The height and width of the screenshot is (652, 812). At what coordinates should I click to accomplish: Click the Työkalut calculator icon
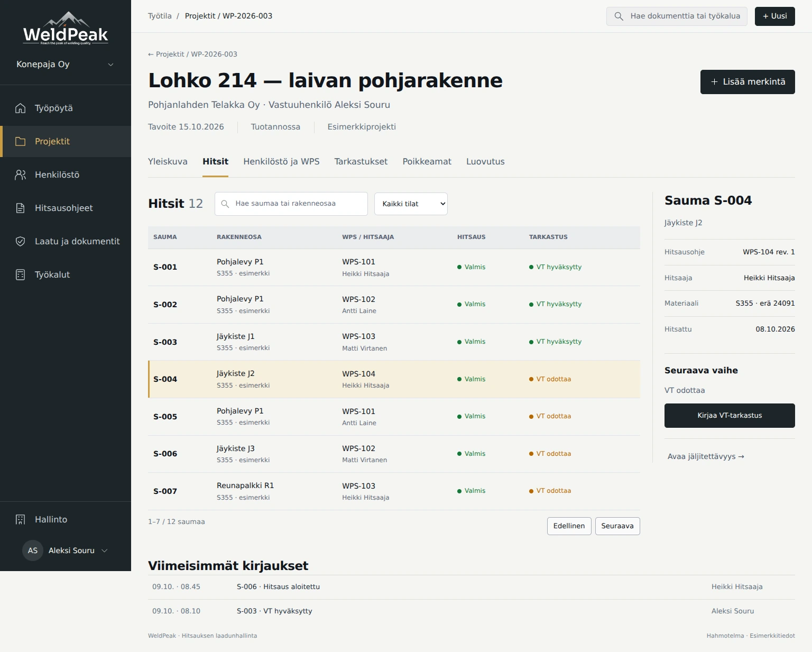click(20, 275)
